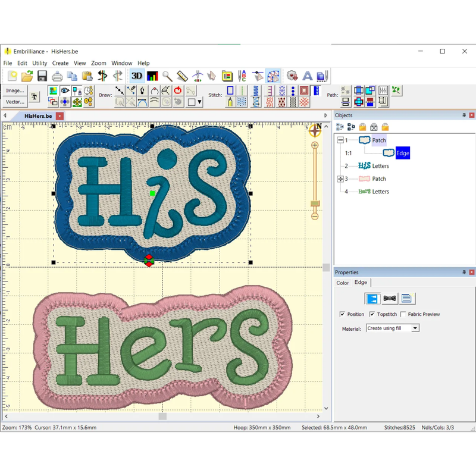Toggle the Position checkbox

(x=343, y=314)
